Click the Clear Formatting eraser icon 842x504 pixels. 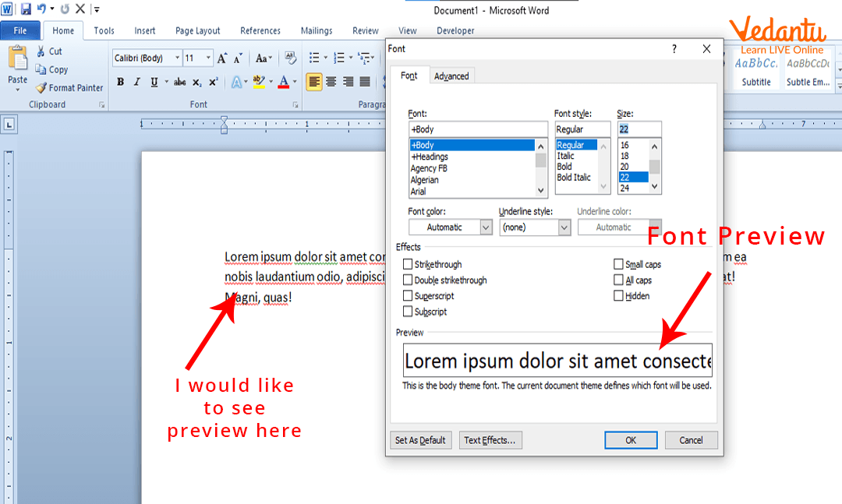pos(290,58)
